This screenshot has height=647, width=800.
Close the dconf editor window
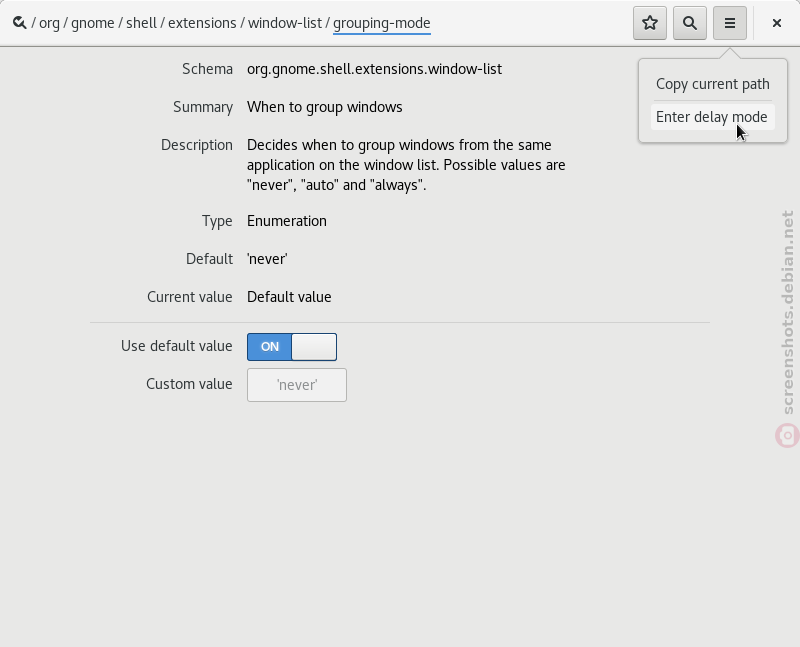[777, 23]
